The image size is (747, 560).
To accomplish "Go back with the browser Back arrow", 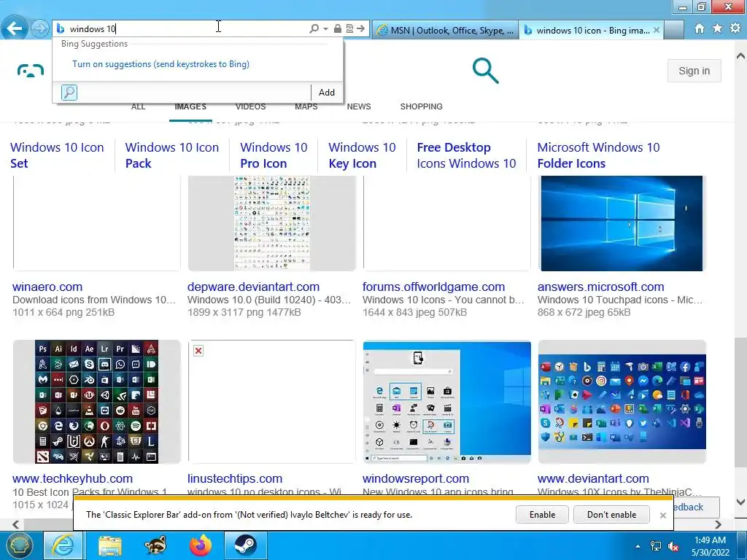I will click(x=15, y=28).
